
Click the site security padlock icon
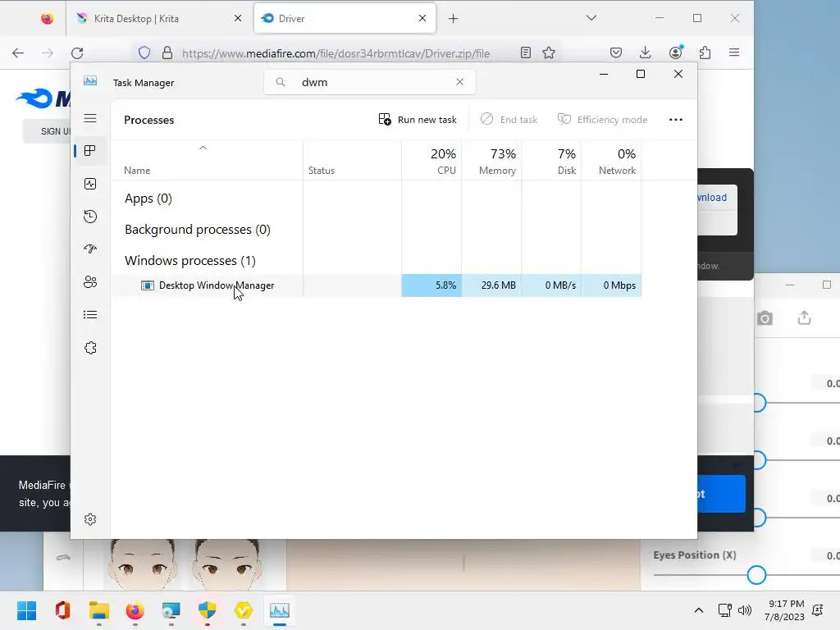(x=167, y=53)
